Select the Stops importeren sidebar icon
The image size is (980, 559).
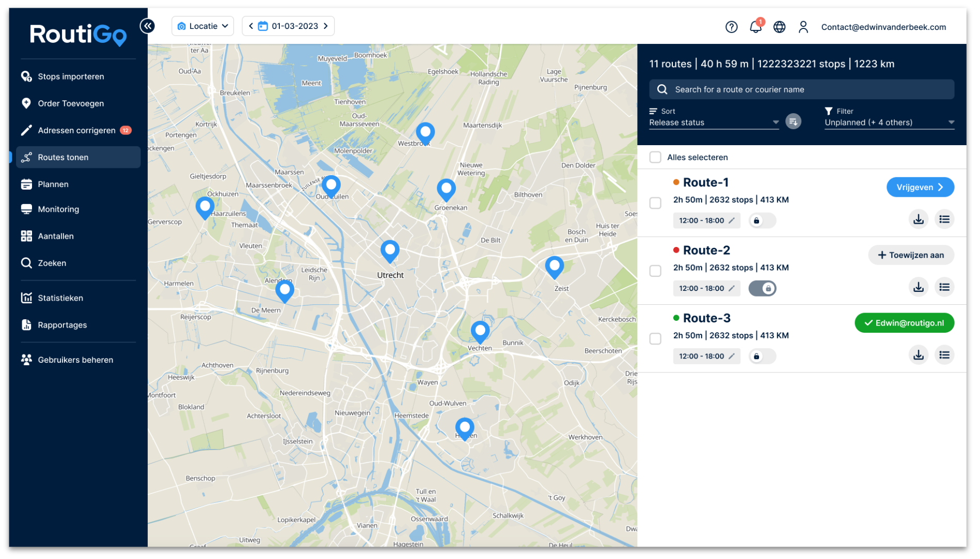(x=26, y=76)
